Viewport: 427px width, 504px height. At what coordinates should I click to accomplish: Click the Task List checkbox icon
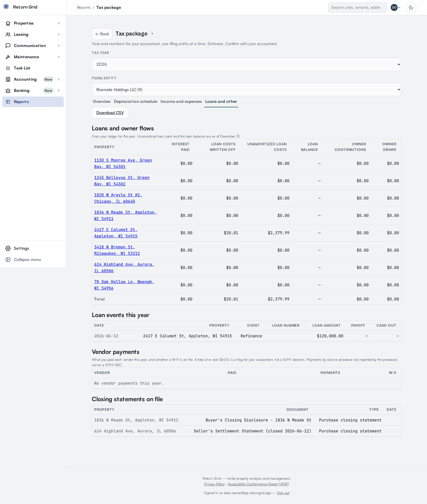(8, 68)
